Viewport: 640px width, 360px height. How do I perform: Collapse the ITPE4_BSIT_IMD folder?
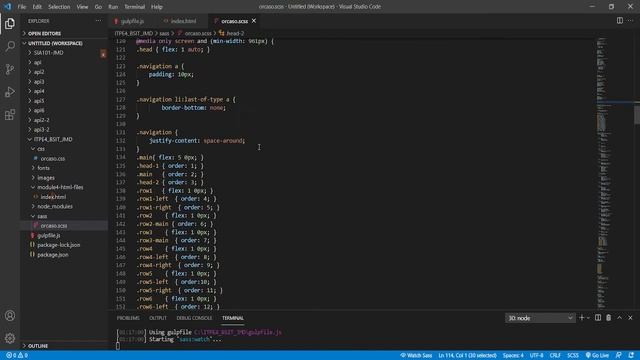coord(53,139)
